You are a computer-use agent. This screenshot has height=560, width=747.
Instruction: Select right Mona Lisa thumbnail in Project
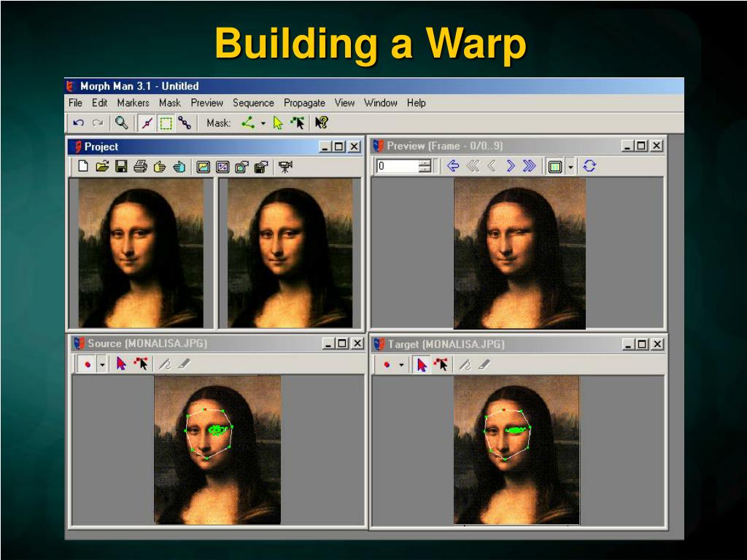pyautogui.click(x=290, y=253)
